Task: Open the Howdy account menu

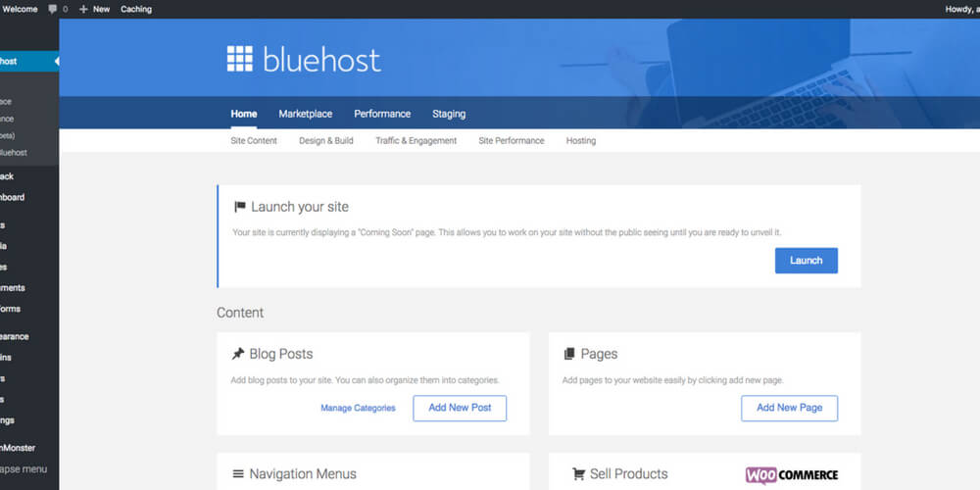Action: click(x=960, y=9)
